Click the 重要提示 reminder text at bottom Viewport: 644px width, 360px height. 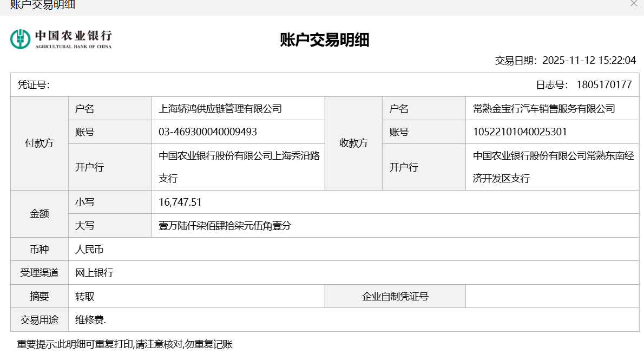(124, 344)
